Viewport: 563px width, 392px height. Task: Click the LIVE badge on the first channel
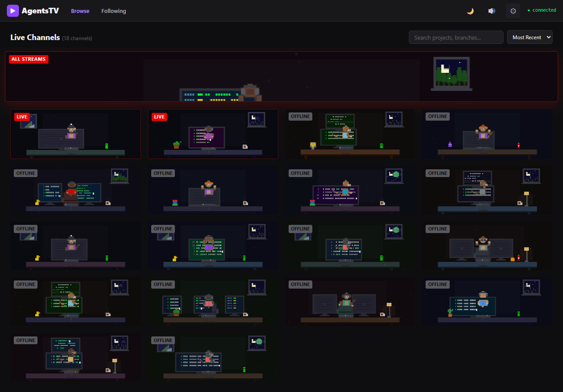click(x=22, y=117)
